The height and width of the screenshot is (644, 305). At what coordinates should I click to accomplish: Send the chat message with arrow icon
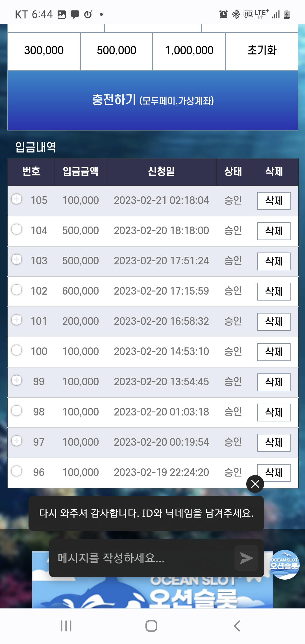[246, 558]
